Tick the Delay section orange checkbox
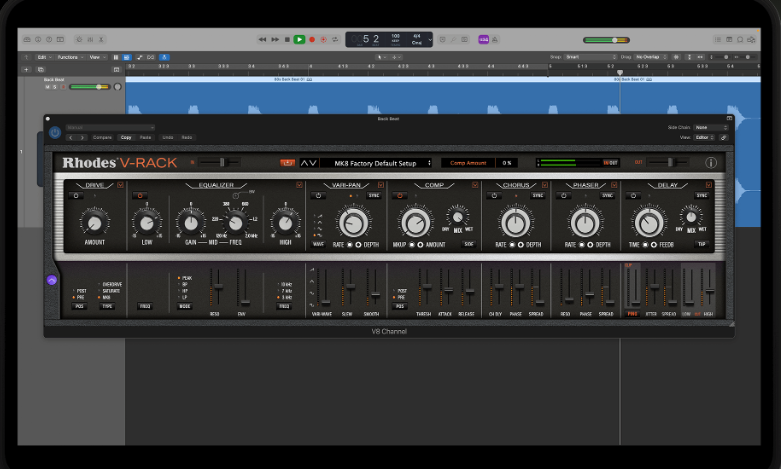Viewport: 781px width, 469px height. pyautogui.click(x=709, y=185)
